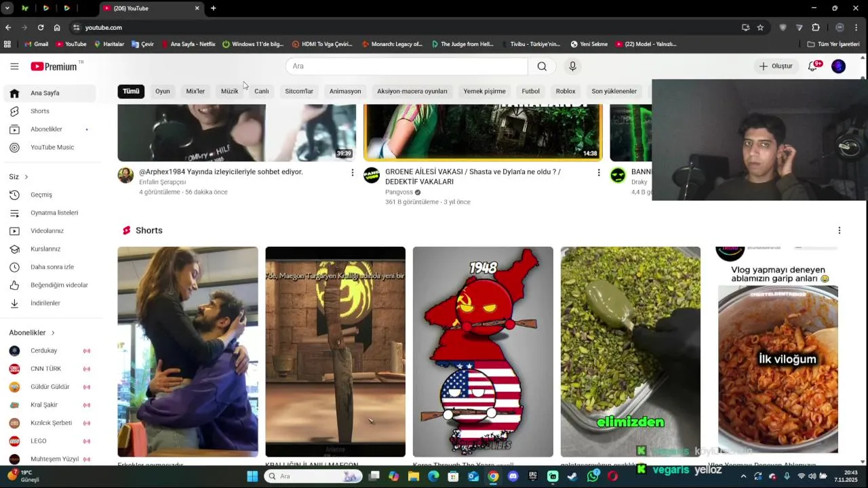868x488 pixels.
Task: Open Epic Games Launcher from the taskbar
Action: [533, 476]
